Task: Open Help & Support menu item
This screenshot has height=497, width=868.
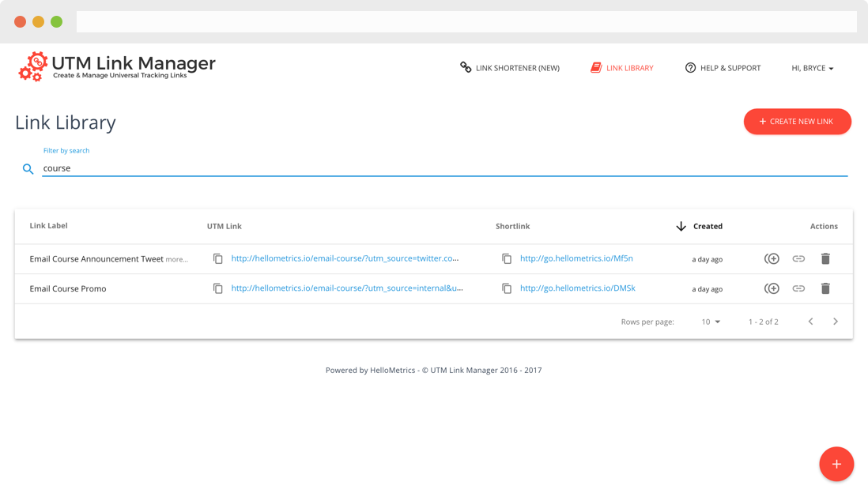Action: [723, 68]
